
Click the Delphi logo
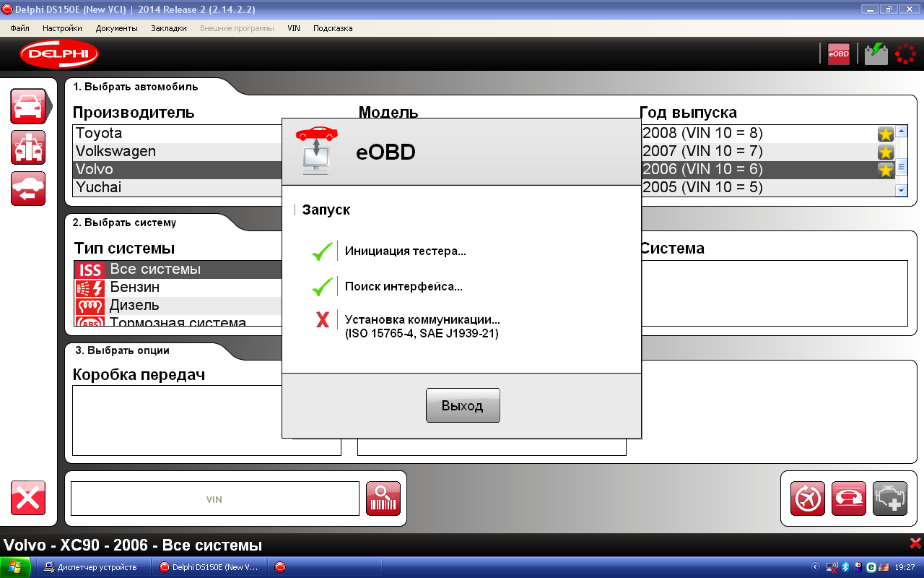click(59, 54)
